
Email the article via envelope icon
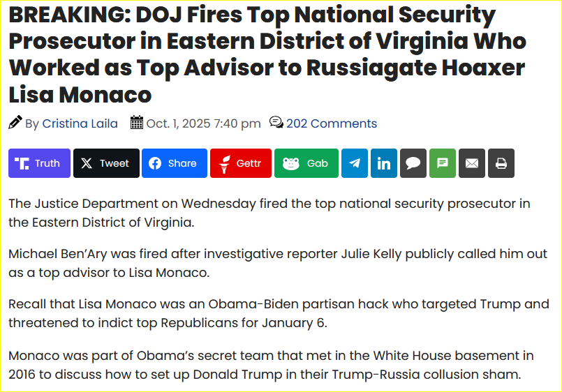pyautogui.click(x=472, y=163)
